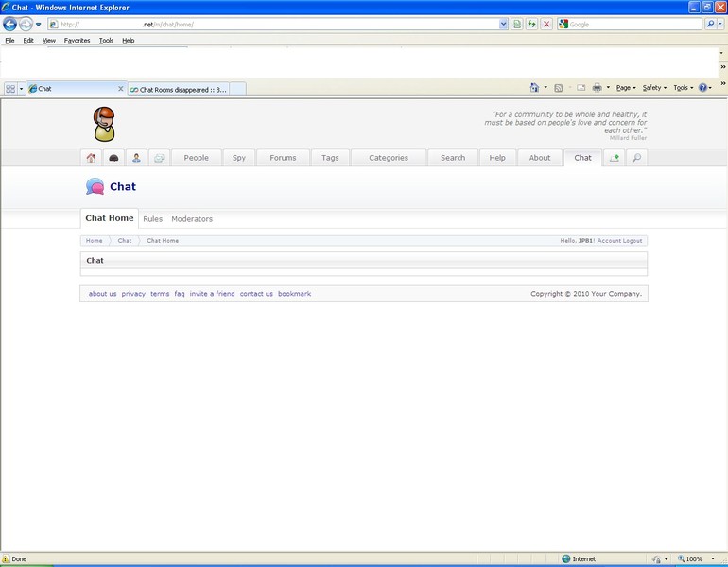Click the red Stop loading icon
This screenshot has height=567, width=728.
coord(546,25)
